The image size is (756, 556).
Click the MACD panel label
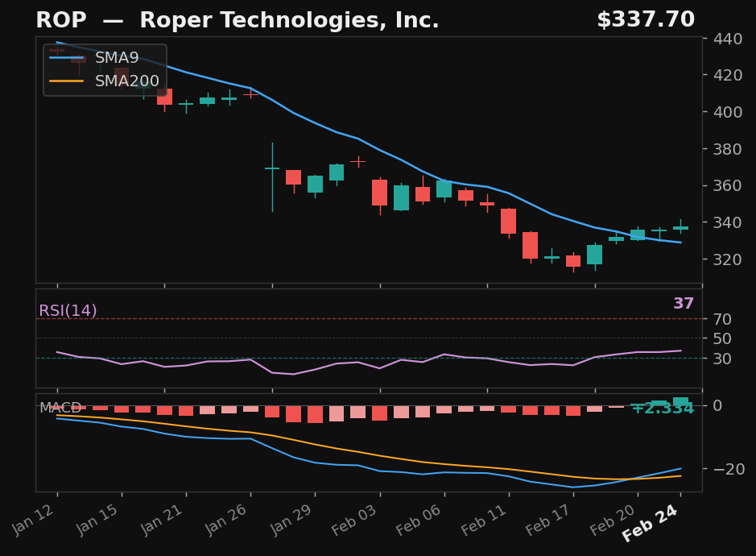[60, 408]
